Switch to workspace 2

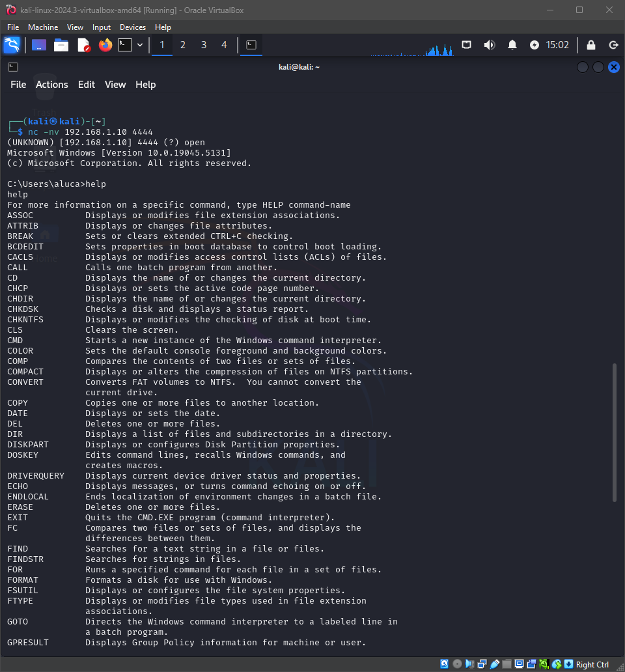point(183,45)
